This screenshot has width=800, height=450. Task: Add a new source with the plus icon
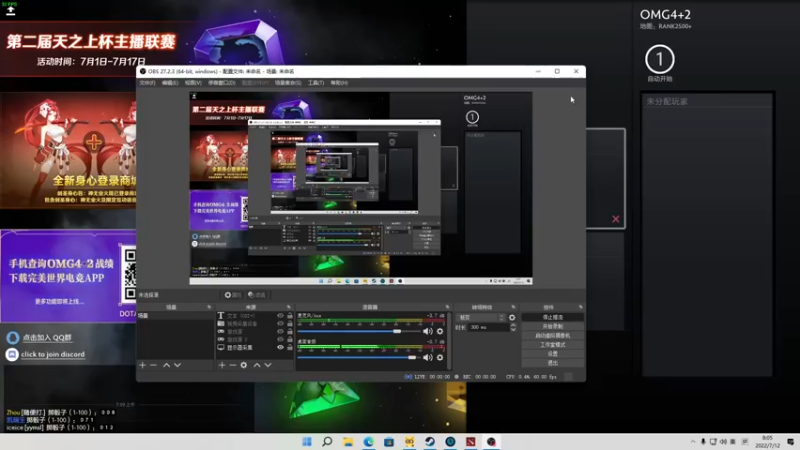222,365
